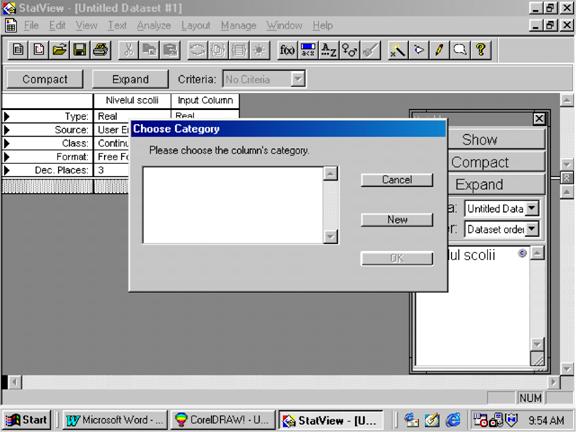Open the View menu
This screenshot has height=432, width=576.
pos(86,25)
